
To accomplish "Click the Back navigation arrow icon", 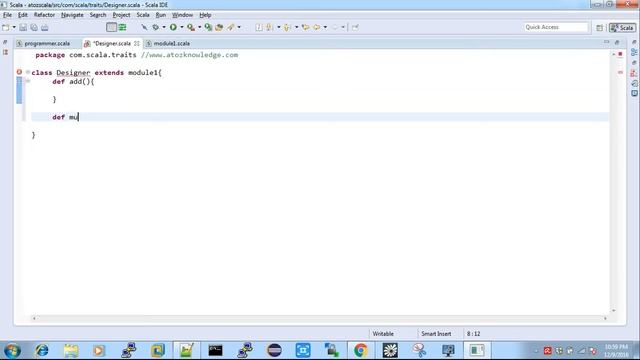I will [x=317, y=27].
